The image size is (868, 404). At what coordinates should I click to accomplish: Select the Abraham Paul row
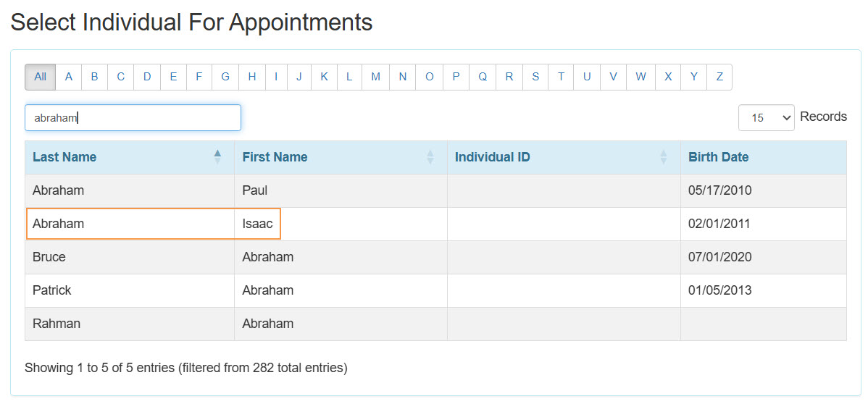click(58, 191)
